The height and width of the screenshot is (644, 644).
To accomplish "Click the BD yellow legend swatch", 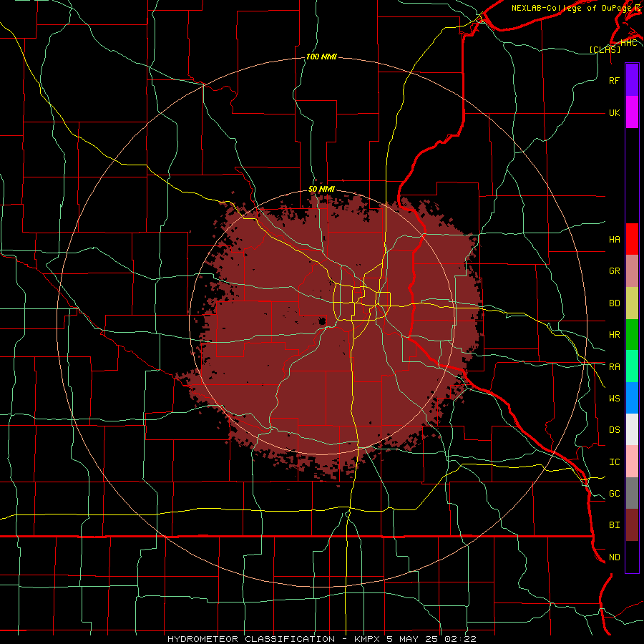I will (x=632, y=303).
